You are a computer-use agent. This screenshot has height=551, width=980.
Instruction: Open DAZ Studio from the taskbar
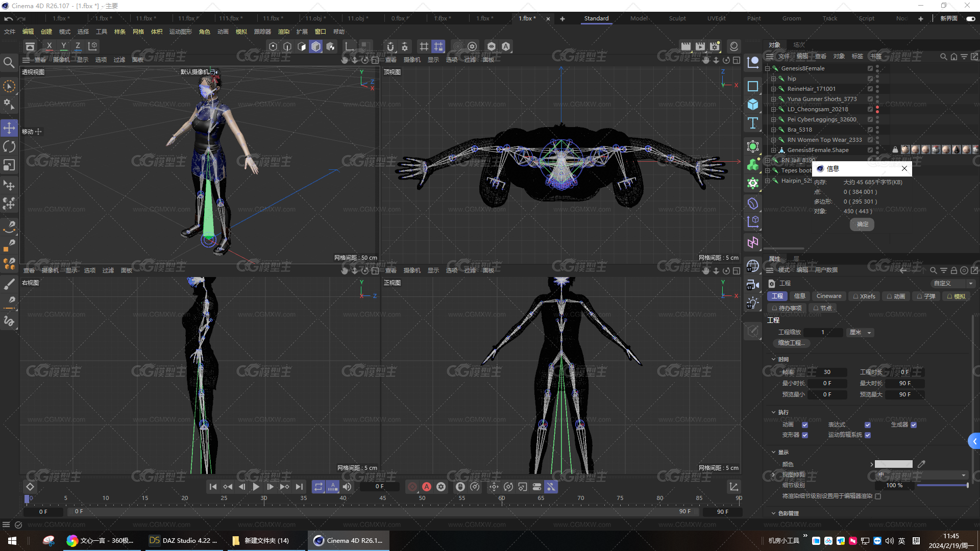pos(183,541)
